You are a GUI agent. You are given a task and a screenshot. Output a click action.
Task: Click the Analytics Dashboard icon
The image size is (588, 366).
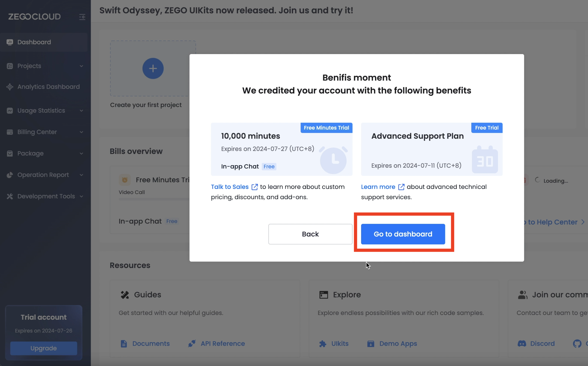pyautogui.click(x=10, y=87)
